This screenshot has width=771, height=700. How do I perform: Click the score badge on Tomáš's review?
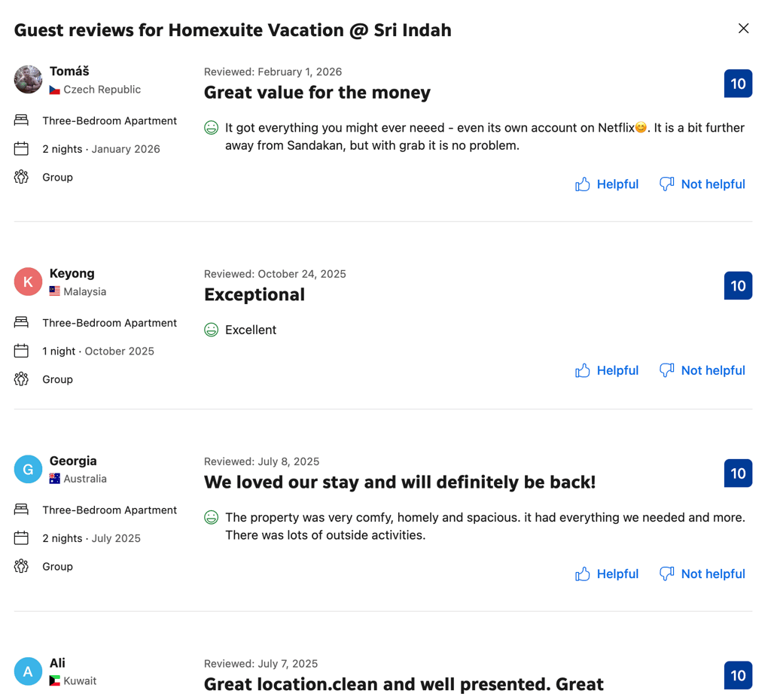coord(738,84)
